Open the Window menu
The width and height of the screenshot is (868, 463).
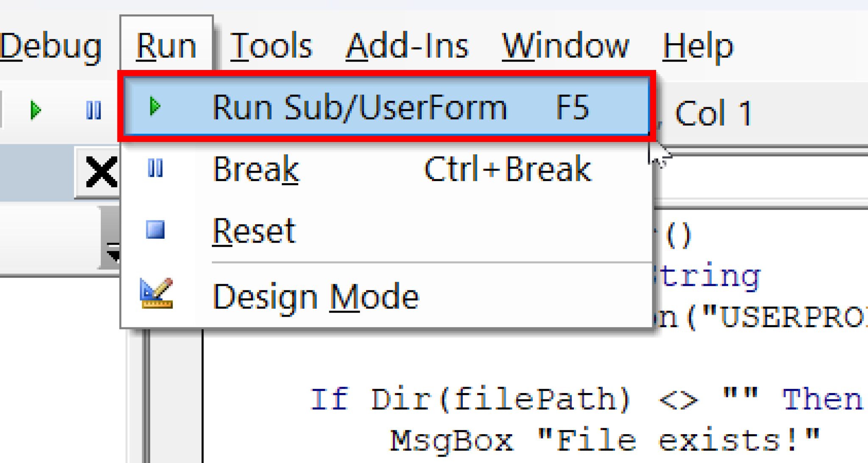565,46
